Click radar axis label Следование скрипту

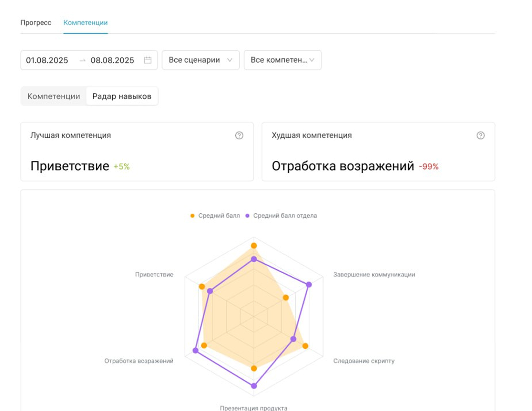click(x=364, y=361)
